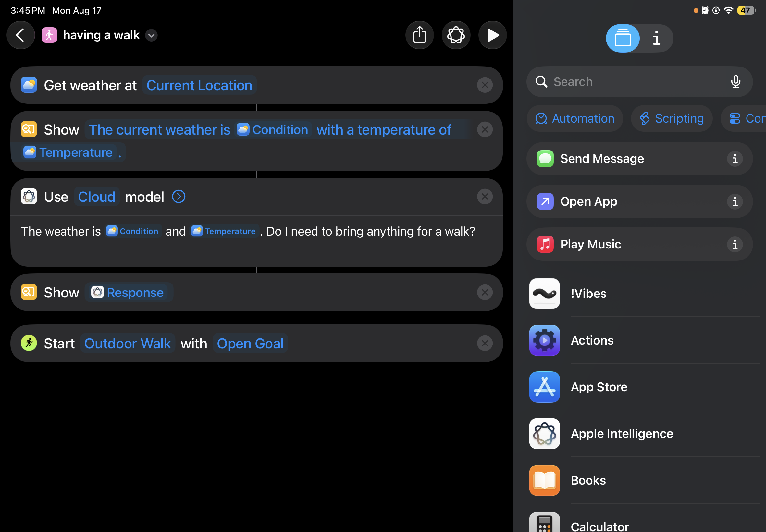
Task: Select the Scripting category chip
Action: [672, 118]
